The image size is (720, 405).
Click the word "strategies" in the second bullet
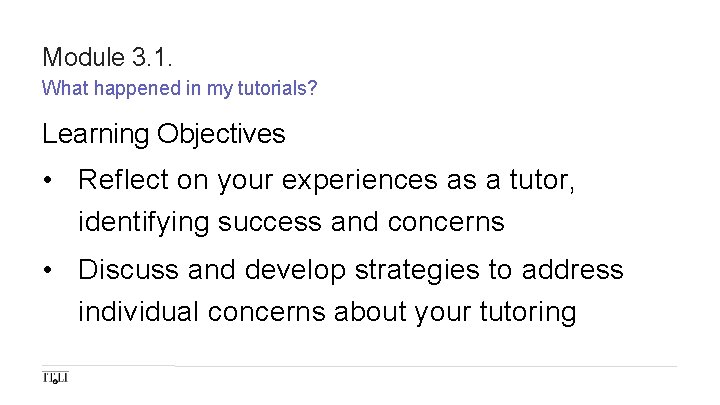click(417, 271)
